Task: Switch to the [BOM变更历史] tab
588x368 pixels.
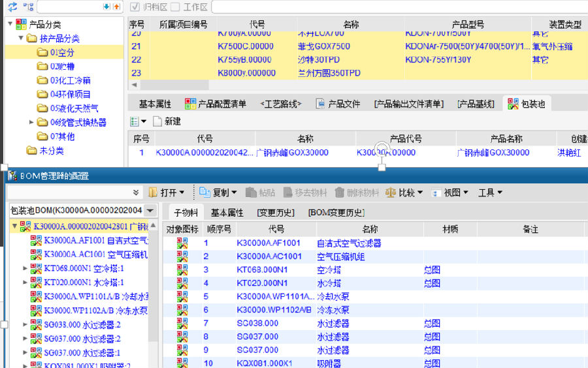Action: 336,213
